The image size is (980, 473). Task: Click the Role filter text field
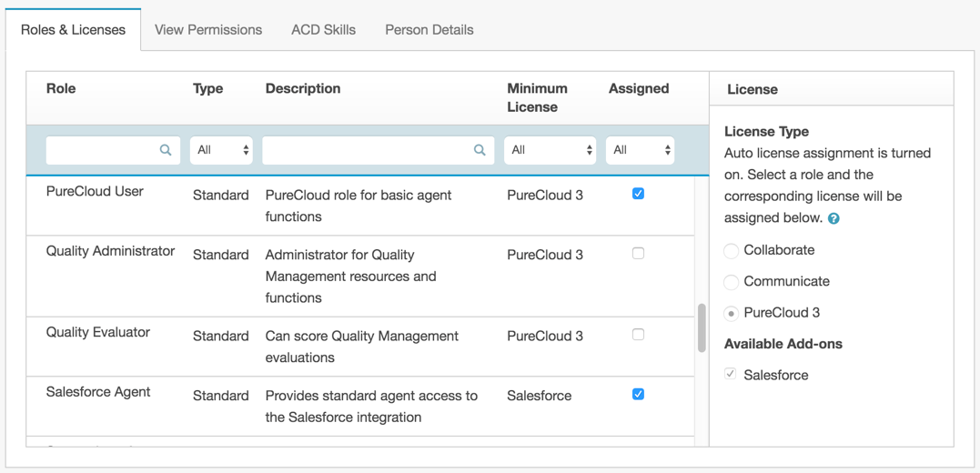113,150
